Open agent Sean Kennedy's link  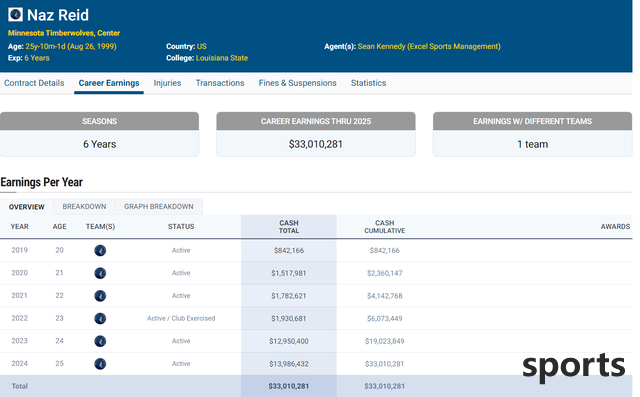click(x=429, y=46)
